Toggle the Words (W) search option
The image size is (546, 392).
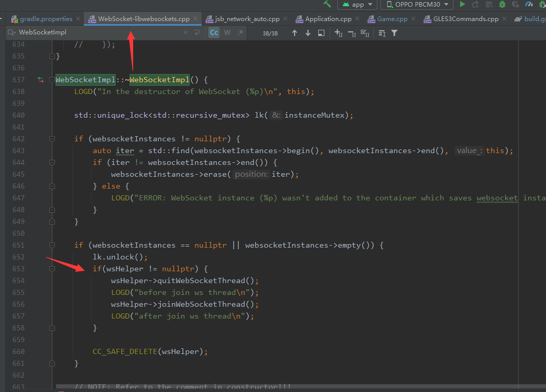(x=227, y=33)
